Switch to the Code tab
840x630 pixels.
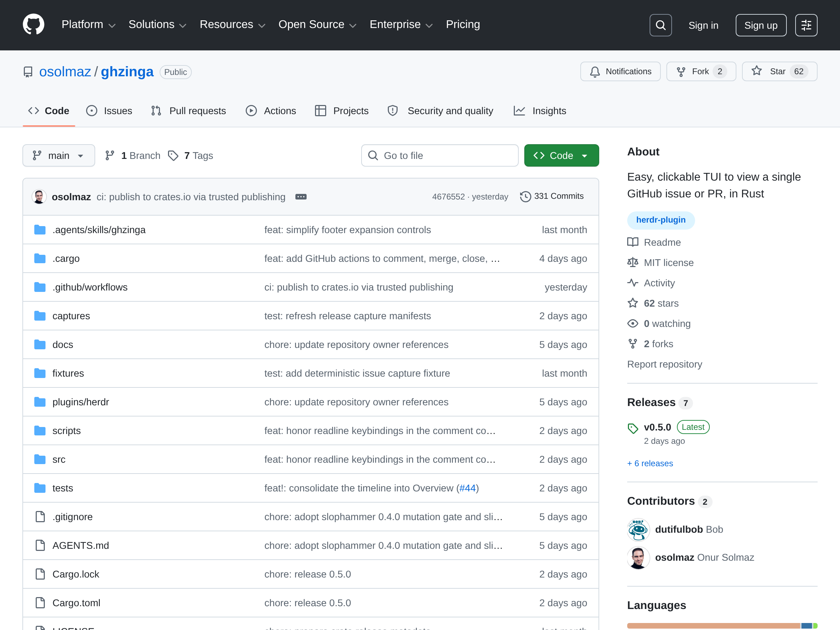[49, 111]
